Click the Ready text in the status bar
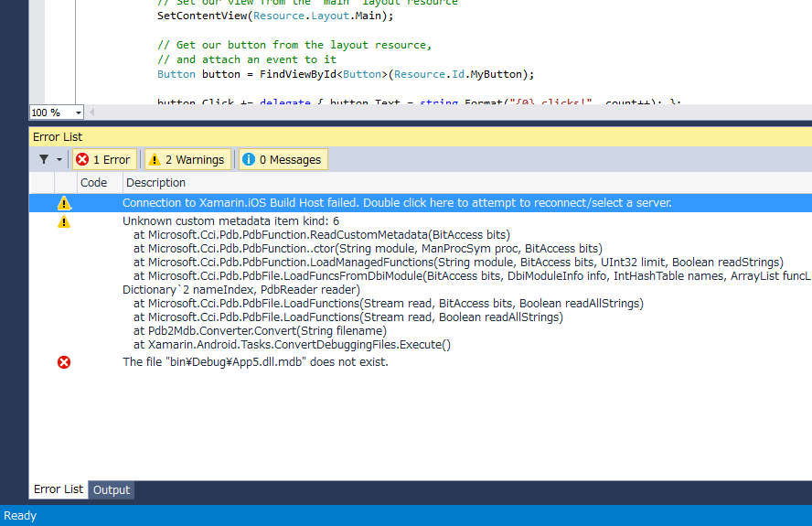Image resolution: width=812 pixels, height=526 pixels. click(20, 516)
